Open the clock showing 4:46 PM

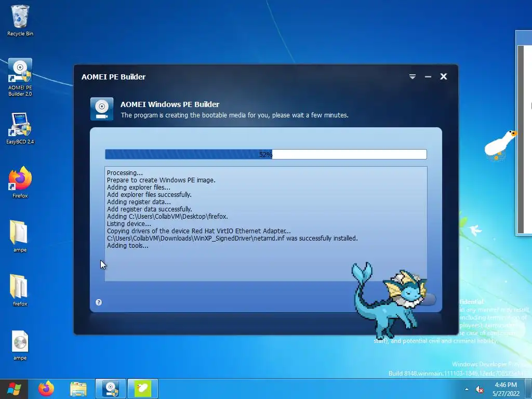pyautogui.click(x=506, y=389)
